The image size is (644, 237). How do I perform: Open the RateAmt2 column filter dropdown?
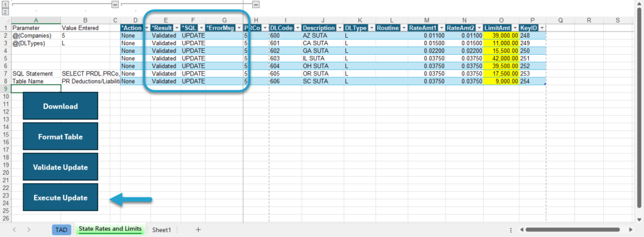coord(479,28)
